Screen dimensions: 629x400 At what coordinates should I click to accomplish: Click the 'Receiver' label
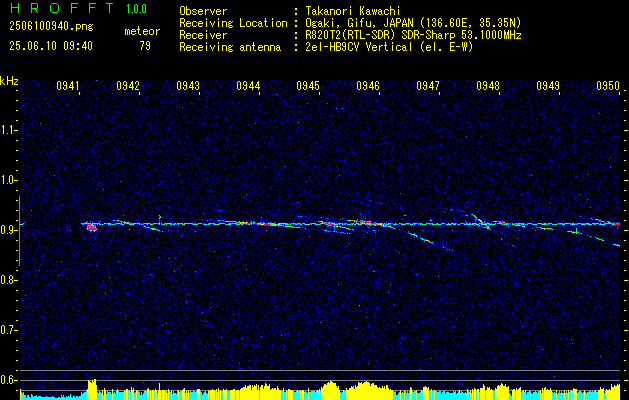[x=203, y=35]
